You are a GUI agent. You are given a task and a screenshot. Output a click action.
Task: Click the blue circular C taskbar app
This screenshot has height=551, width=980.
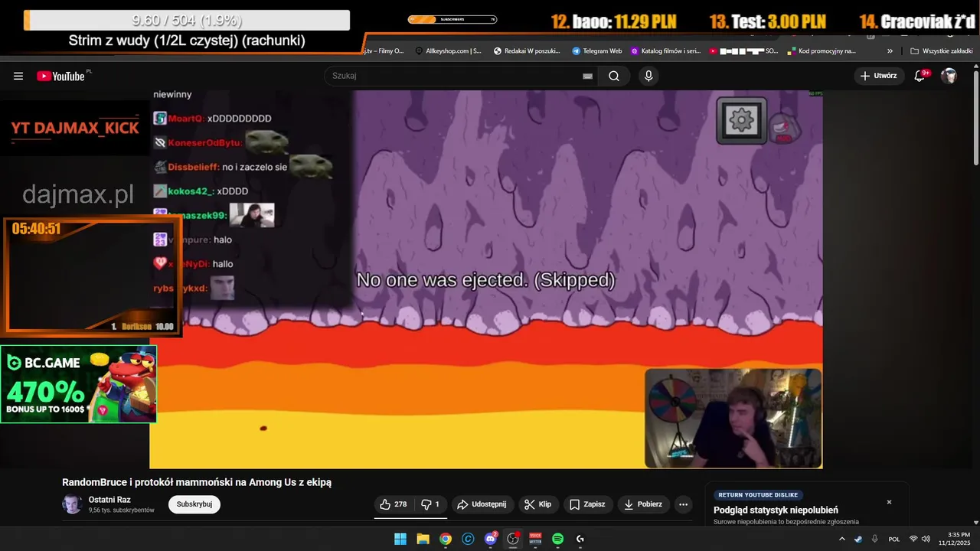click(468, 539)
